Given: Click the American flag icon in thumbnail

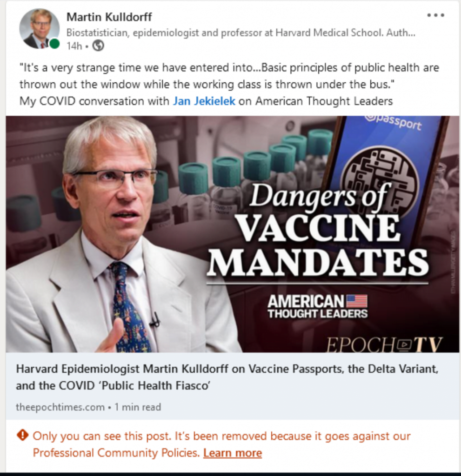Looking at the screenshot, I should click(357, 301).
